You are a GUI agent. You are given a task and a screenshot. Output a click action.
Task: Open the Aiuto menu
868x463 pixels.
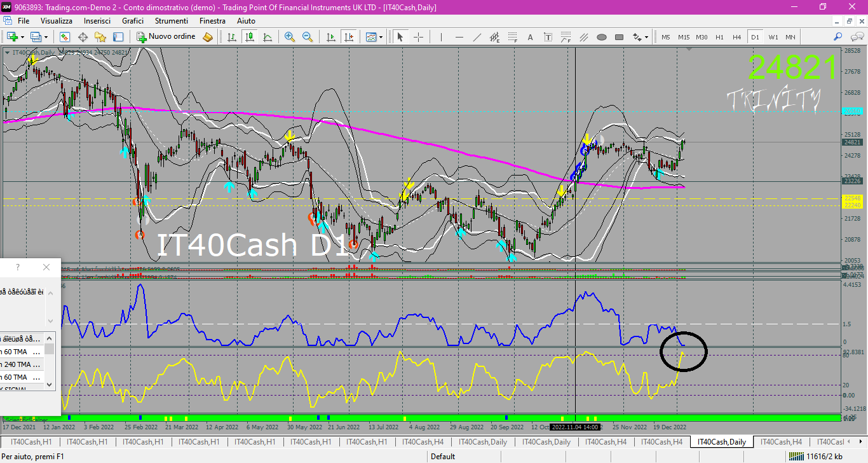[x=246, y=21]
